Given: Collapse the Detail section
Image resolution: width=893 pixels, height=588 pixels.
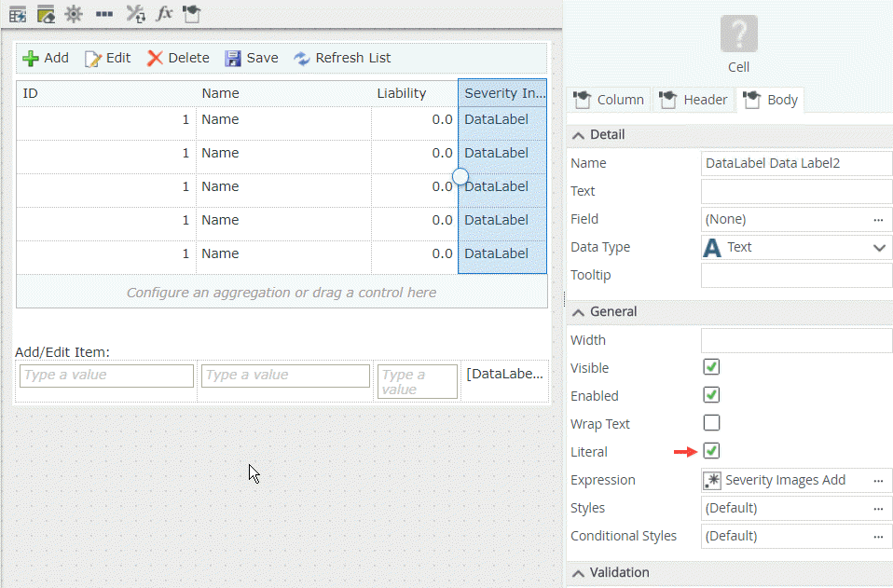Looking at the screenshot, I should coord(579,135).
